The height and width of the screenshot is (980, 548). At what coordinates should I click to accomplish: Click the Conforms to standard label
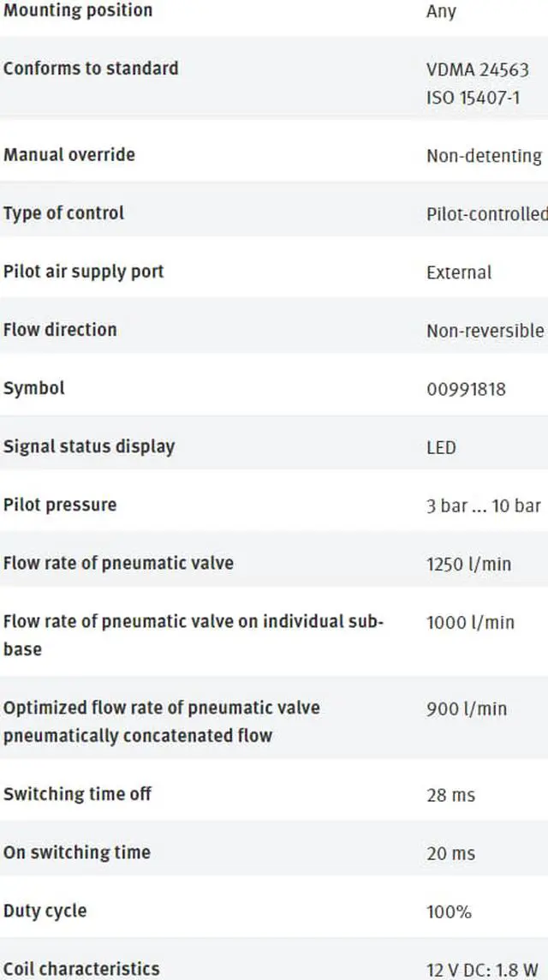pos(91,69)
